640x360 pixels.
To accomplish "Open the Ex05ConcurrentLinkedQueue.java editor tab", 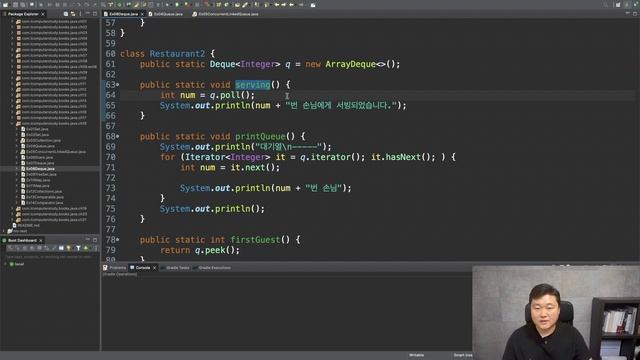I will coord(228,14).
